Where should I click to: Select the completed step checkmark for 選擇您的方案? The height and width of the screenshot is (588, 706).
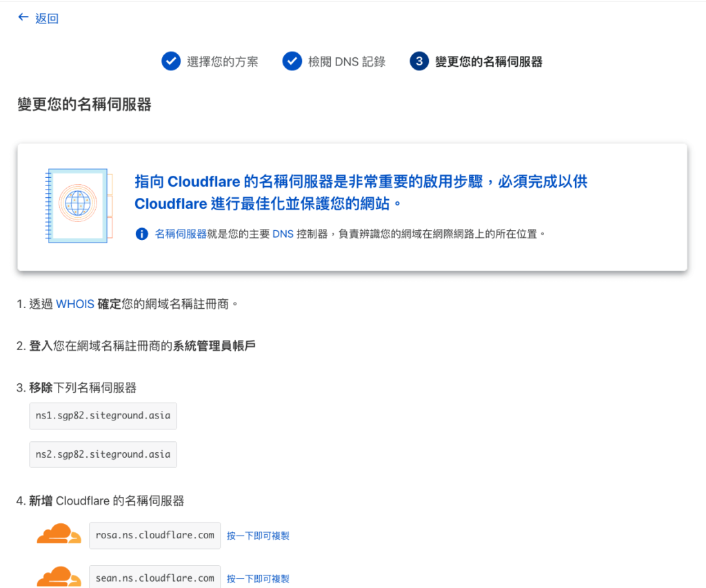coord(171,61)
